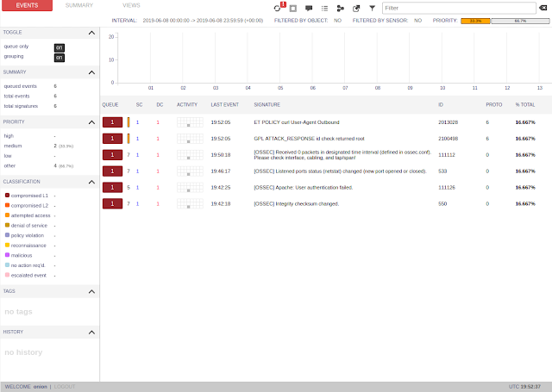Click signature ID 2013028
The image size is (552, 392).
(448, 122)
